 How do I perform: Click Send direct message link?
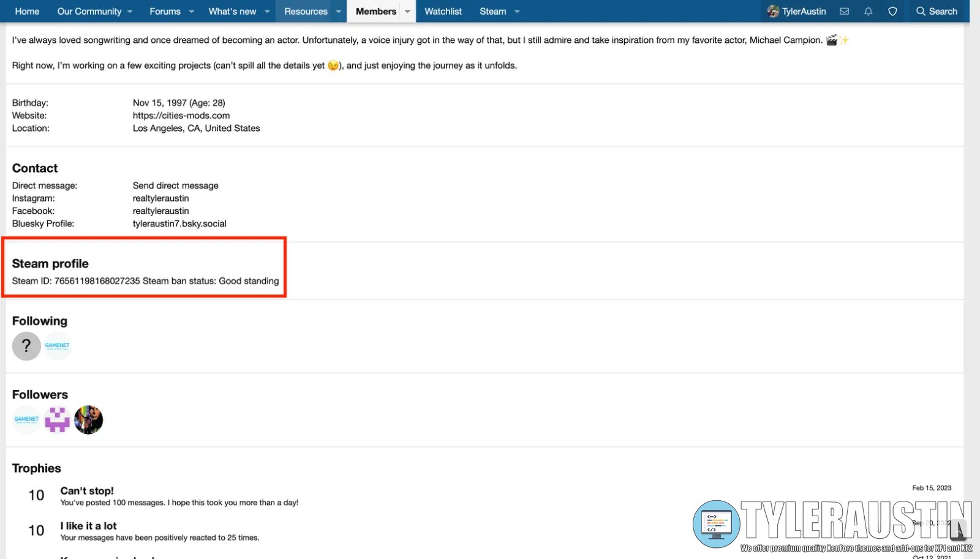175,186
